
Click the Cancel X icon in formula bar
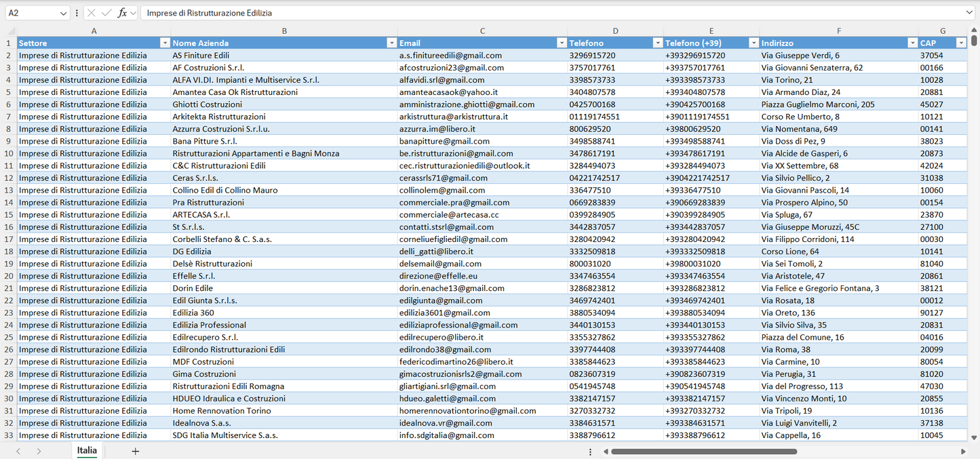coord(92,13)
